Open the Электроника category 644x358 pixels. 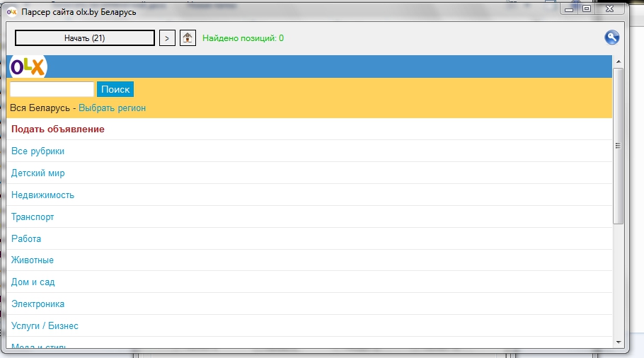38,304
